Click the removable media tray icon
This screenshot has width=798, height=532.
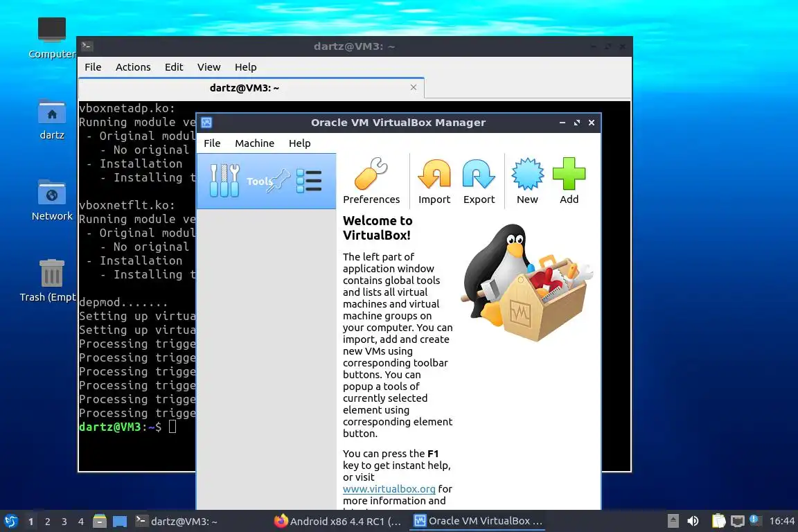click(673, 521)
